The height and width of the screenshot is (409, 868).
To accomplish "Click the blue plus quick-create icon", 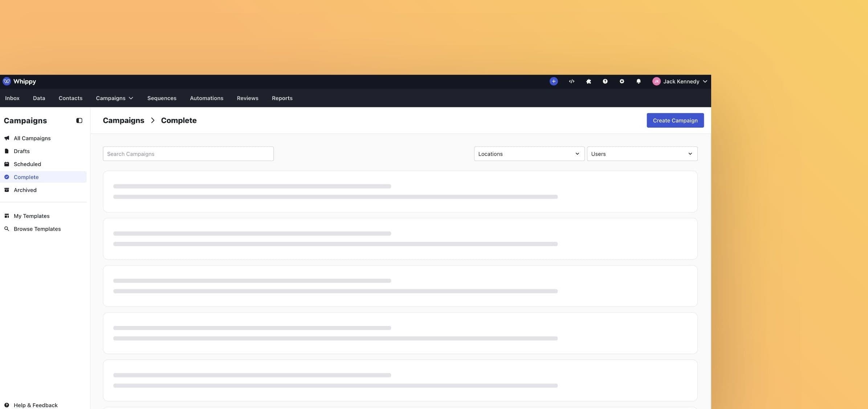I will tap(553, 82).
